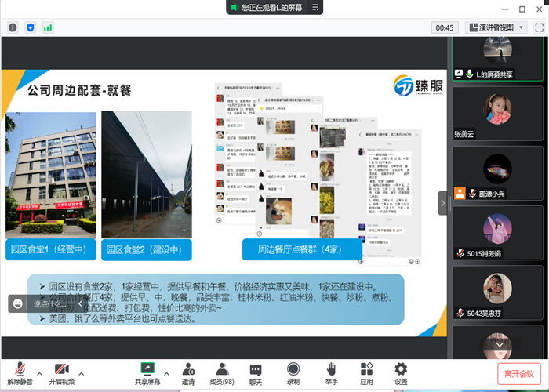Raise hand using the 举手 icon
The image size is (549, 392).
pos(331,372)
